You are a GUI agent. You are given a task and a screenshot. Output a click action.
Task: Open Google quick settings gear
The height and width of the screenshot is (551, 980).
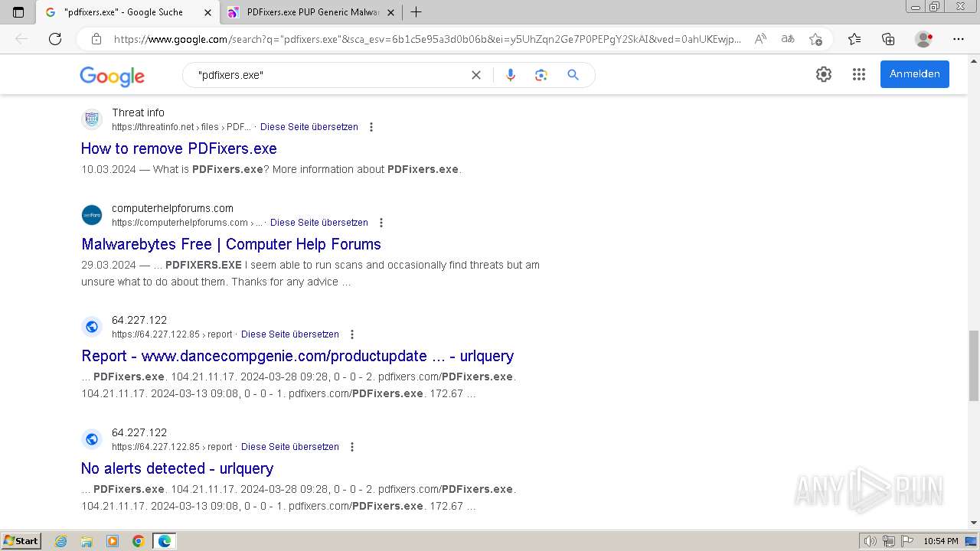pos(824,74)
